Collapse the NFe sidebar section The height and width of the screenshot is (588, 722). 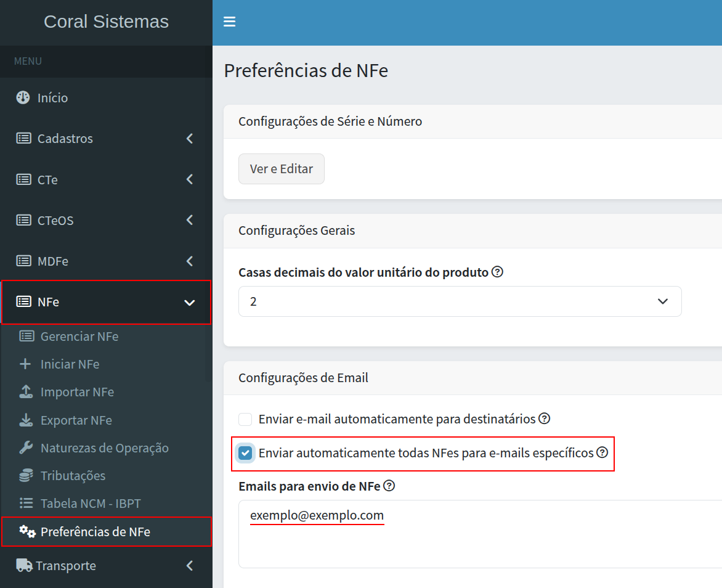pos(106,302)
